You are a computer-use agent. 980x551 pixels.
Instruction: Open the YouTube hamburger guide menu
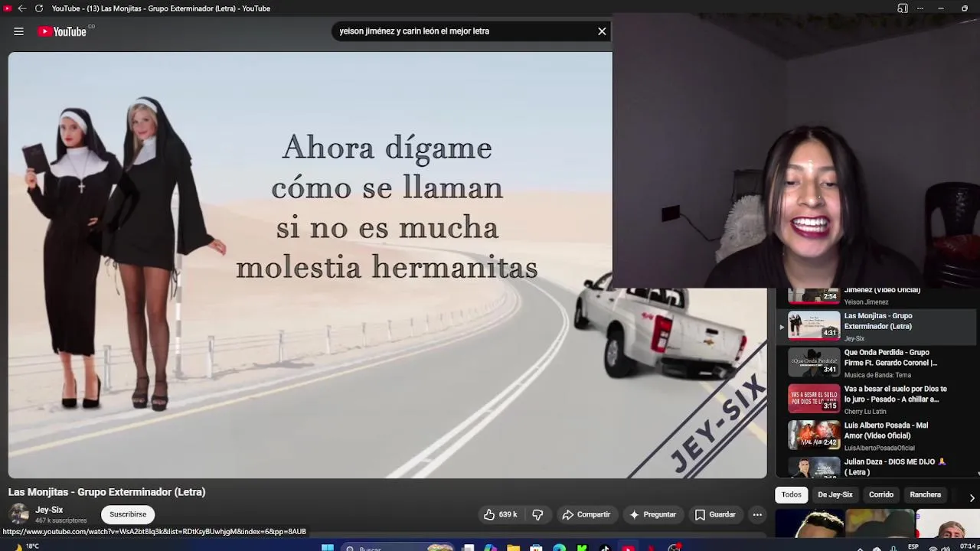point(18,31)
